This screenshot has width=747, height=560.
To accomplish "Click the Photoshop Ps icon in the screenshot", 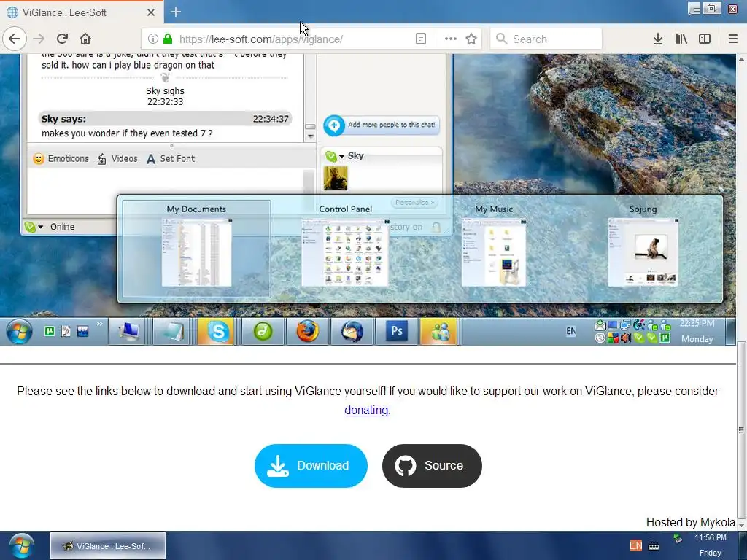I will click(396, 331).
